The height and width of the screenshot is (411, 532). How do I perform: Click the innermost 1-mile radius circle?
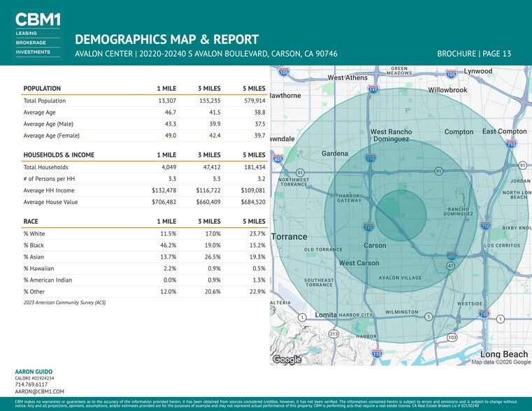pyautogui.click(x=401, y=215)
